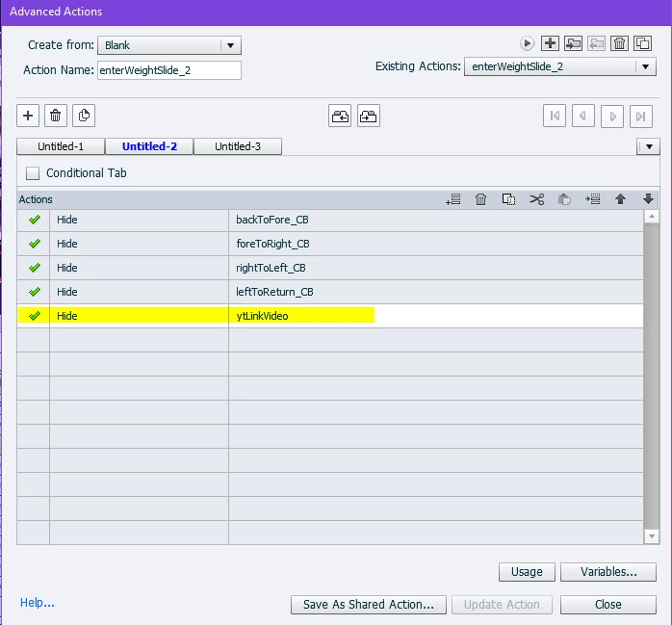Duplicate the action using copy icon
The width and height of the screenshot is (672, 625).
(642, 43)
